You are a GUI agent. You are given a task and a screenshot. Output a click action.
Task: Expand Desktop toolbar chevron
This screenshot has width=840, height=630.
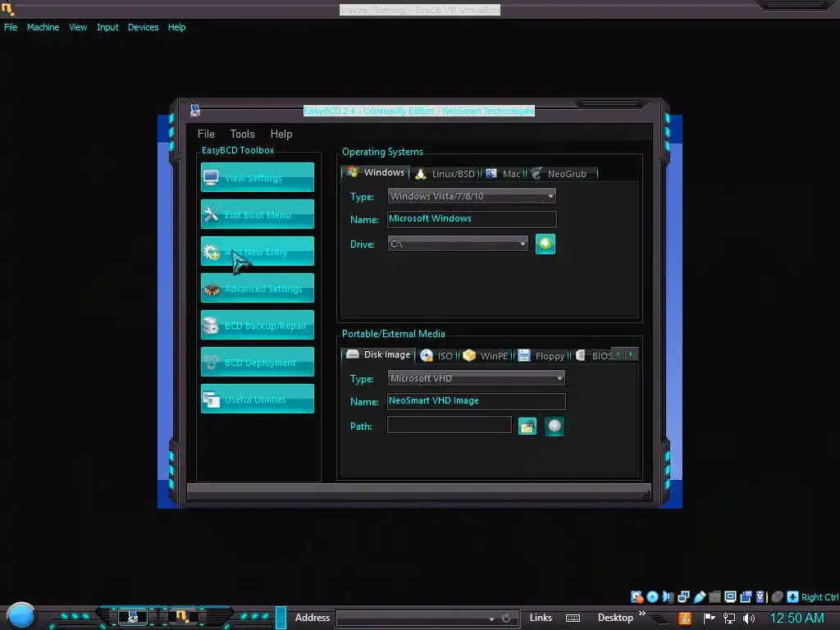(x=641, y=614)
